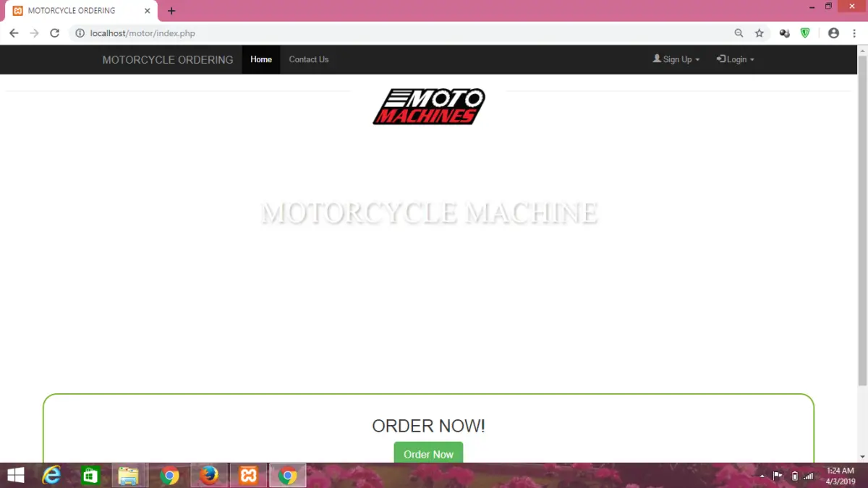This screenshot has width=868, height=488.
Task: Open a new browser tab
Action: [x=171, y=11]
